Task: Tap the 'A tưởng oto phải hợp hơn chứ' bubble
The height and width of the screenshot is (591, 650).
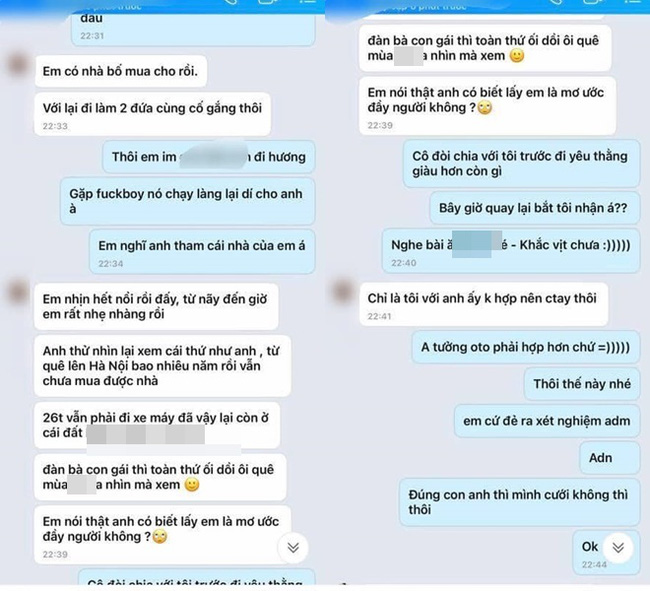Action: (526, 347)
